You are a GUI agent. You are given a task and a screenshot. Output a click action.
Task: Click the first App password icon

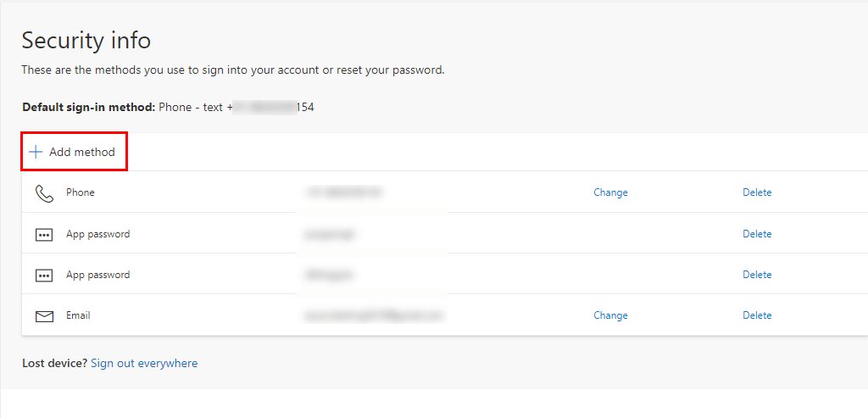pyautogui.click(x=44, y=235)
